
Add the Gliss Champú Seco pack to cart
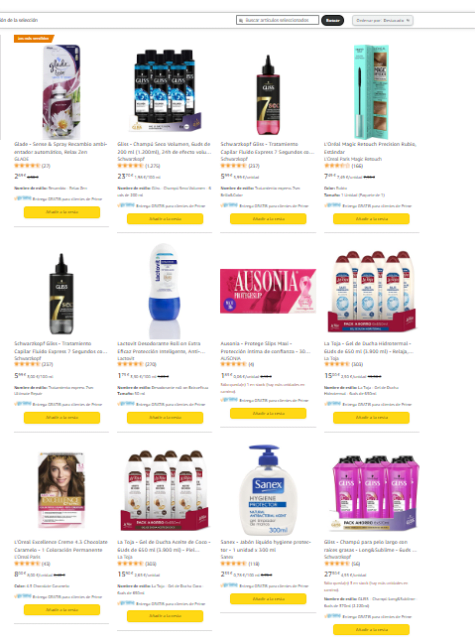tap(165, 219)
